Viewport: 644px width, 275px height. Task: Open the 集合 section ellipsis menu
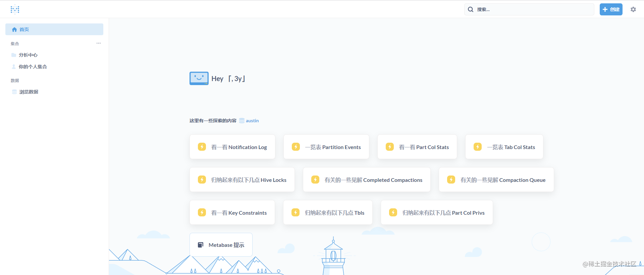click(99, 43)
